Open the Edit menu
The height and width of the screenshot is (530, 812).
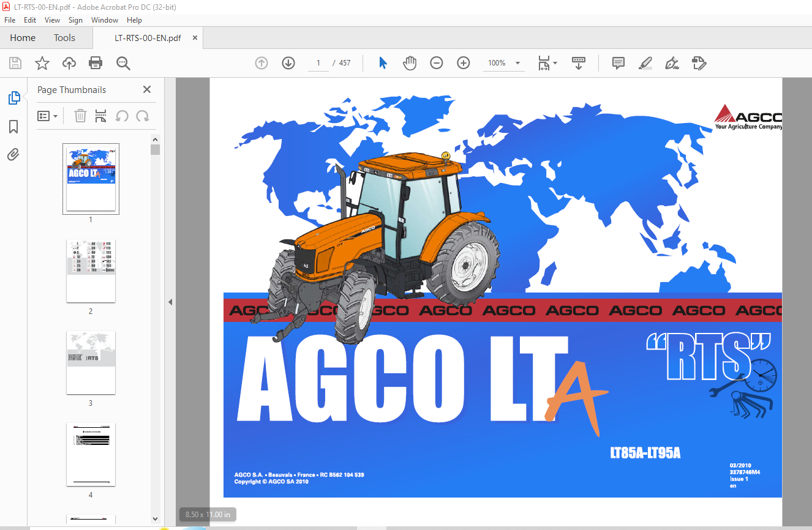(30, 20)
